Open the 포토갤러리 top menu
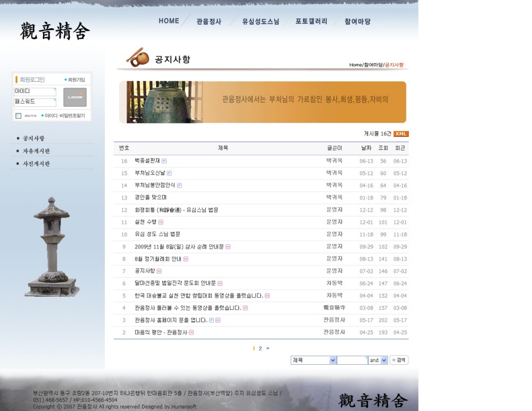 coord(311,22)
